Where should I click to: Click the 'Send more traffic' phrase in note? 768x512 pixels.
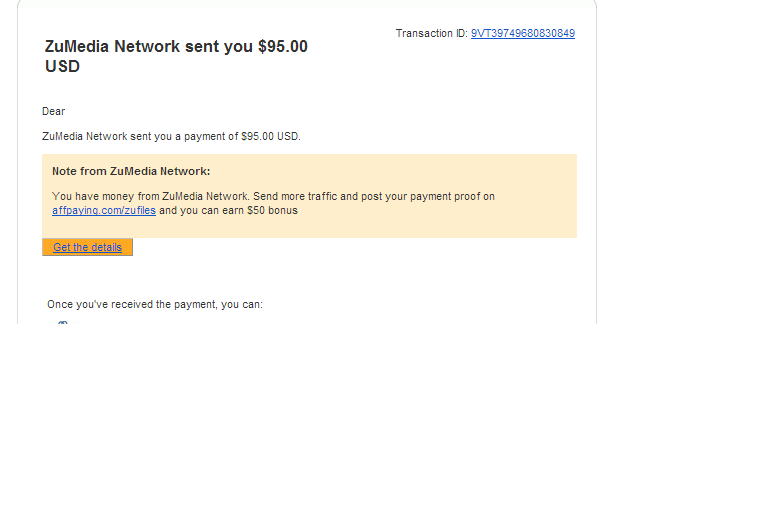click(x=295, y=196)
